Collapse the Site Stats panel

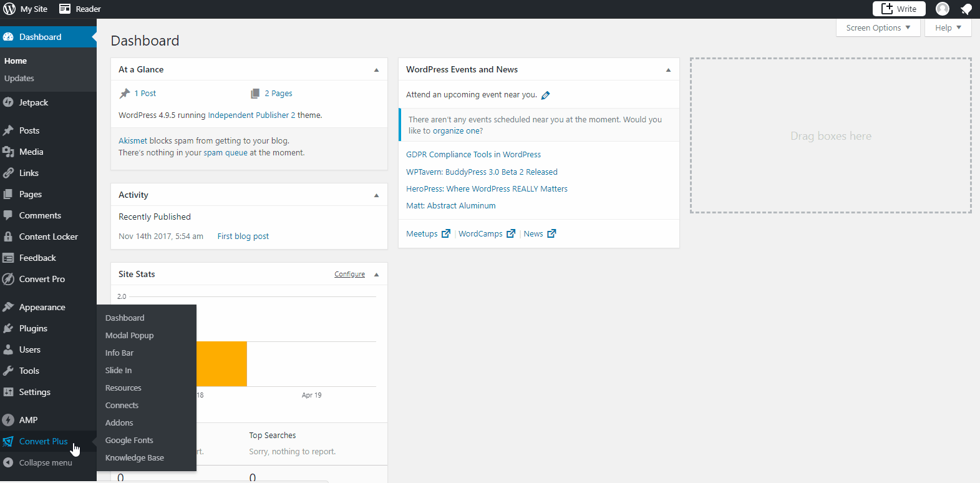point(376,275)
